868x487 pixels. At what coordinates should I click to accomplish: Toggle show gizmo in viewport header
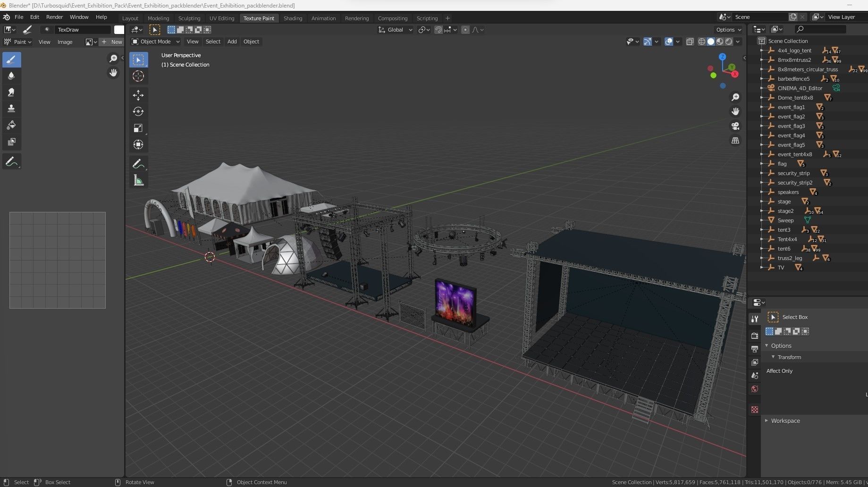(648, 42)
